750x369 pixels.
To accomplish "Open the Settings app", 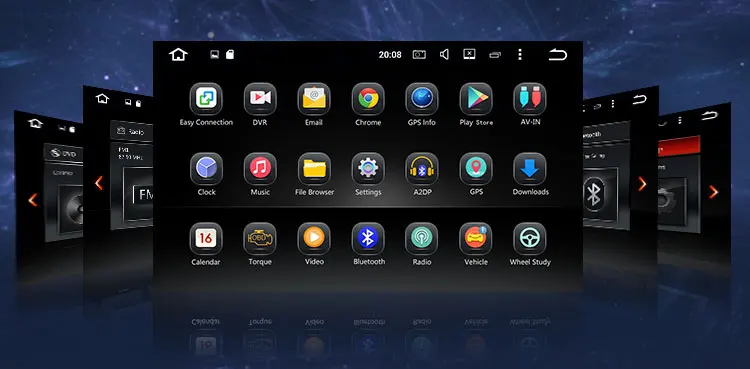I will tap(368, 169).
